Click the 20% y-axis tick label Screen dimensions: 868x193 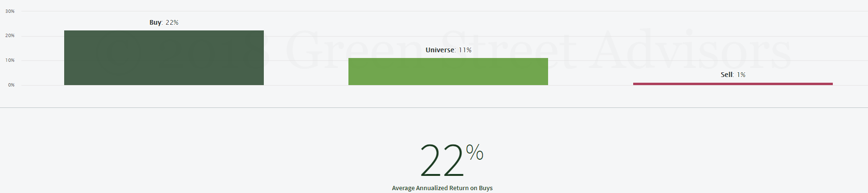10,36
